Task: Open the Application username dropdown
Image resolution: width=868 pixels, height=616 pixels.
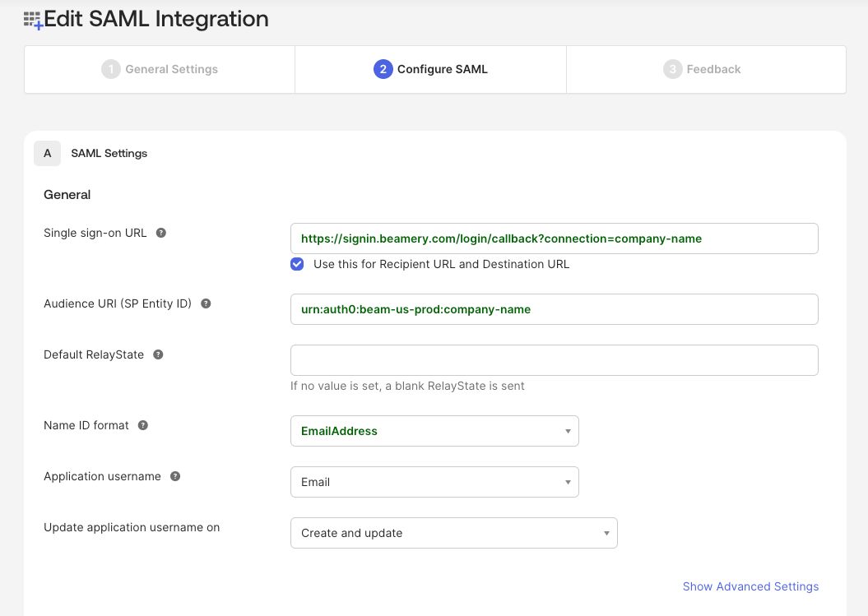Action: pos(434,482)
